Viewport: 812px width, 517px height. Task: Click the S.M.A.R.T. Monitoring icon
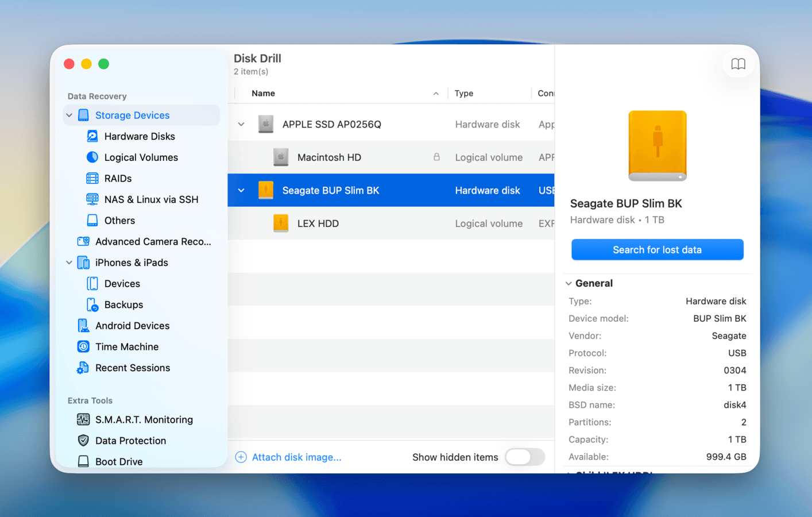click(x=83, y=420)
